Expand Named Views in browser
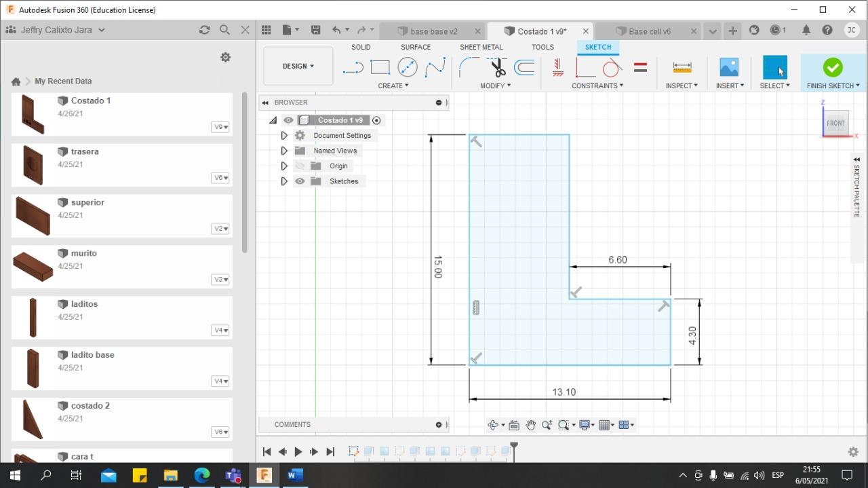 tap(284, 151)
